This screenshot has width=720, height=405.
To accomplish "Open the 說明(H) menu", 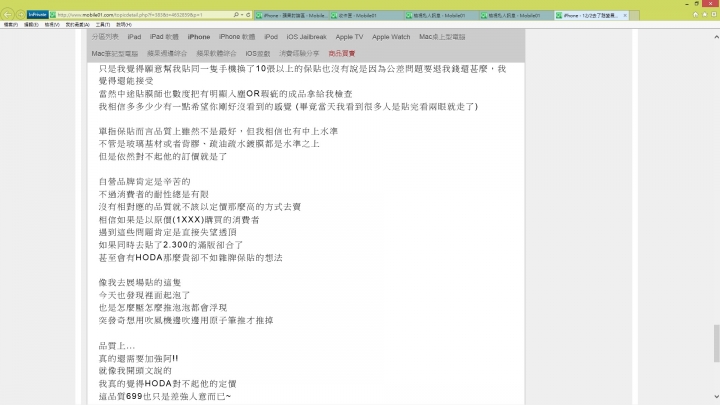I will [x=124, y=24].
